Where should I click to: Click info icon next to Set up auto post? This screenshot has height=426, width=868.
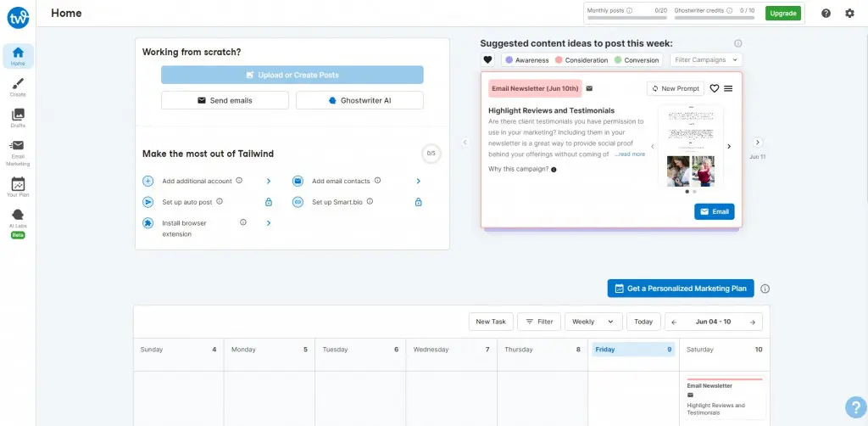point(220,201)
